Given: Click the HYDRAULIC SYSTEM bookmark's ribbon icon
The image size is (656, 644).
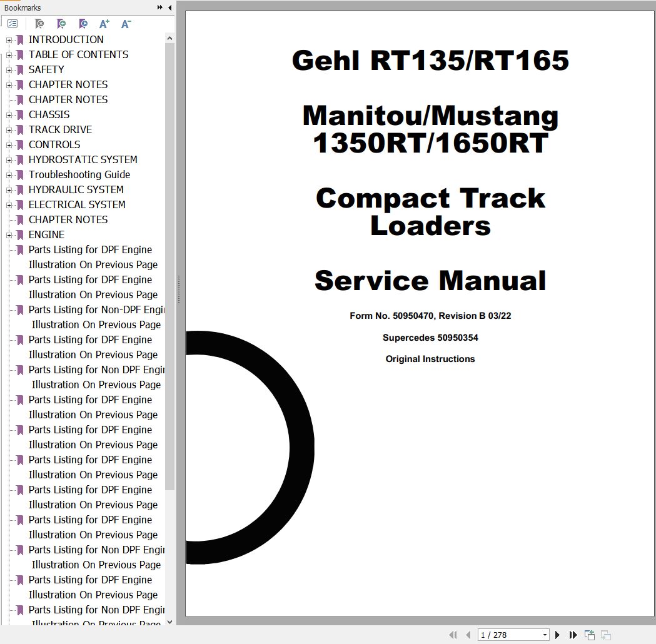Looking at the screenshot, I should tap(19, 190).
